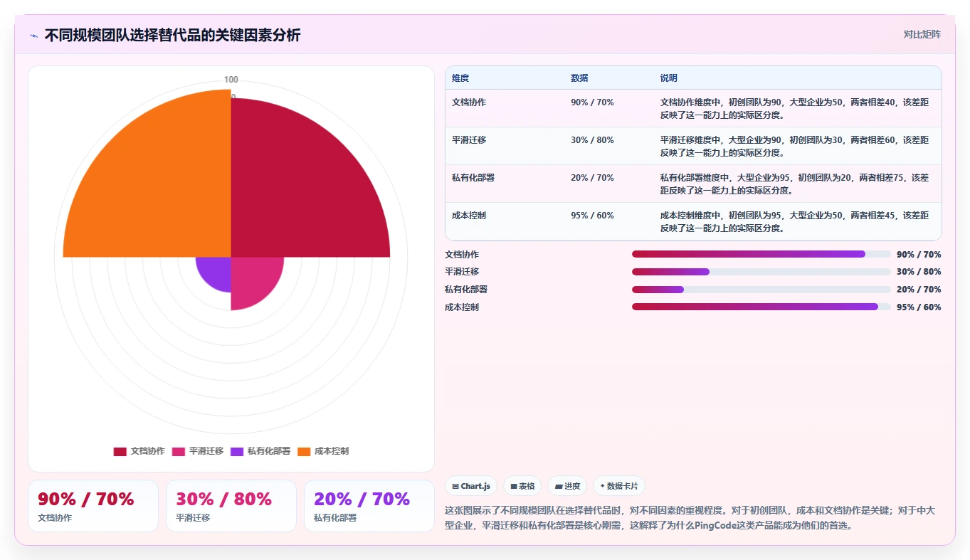Open the 20% / 70% 私有化部署 stat card
This screenshot has height=560, width=970.
pyautogui.click(x=369, y=506)
